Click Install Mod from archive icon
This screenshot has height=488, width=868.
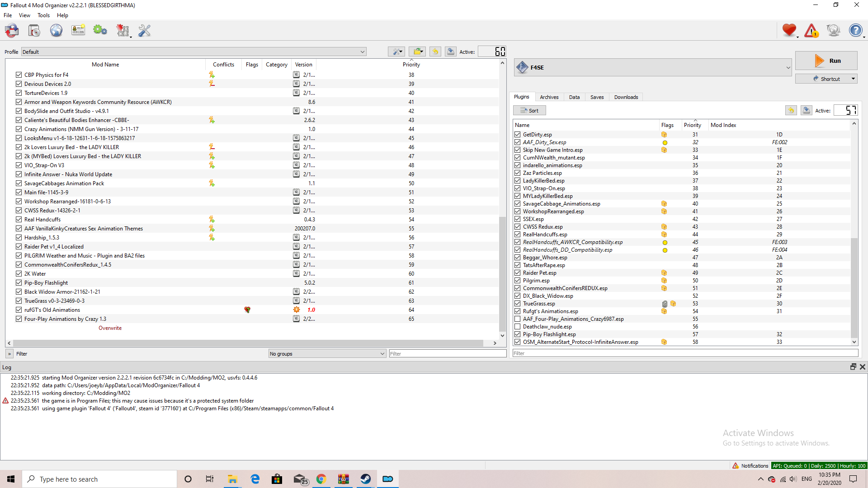click(34, 31)
